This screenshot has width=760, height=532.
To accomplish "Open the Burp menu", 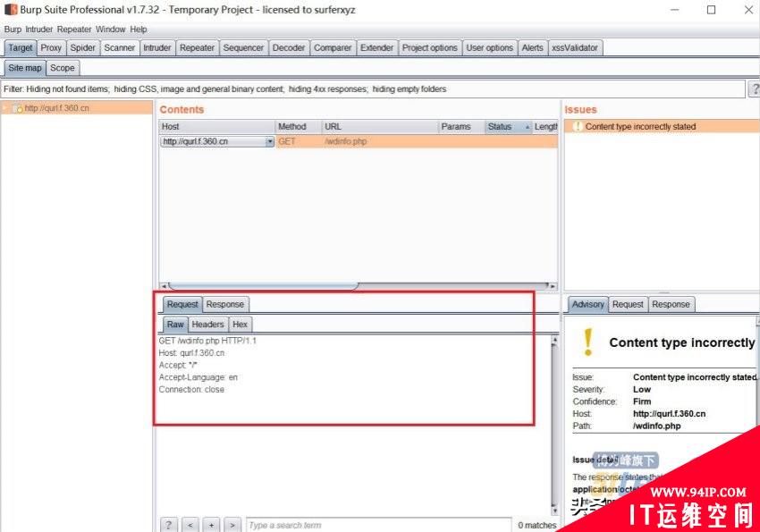I will pyautogui.click(x=13, y=30).
